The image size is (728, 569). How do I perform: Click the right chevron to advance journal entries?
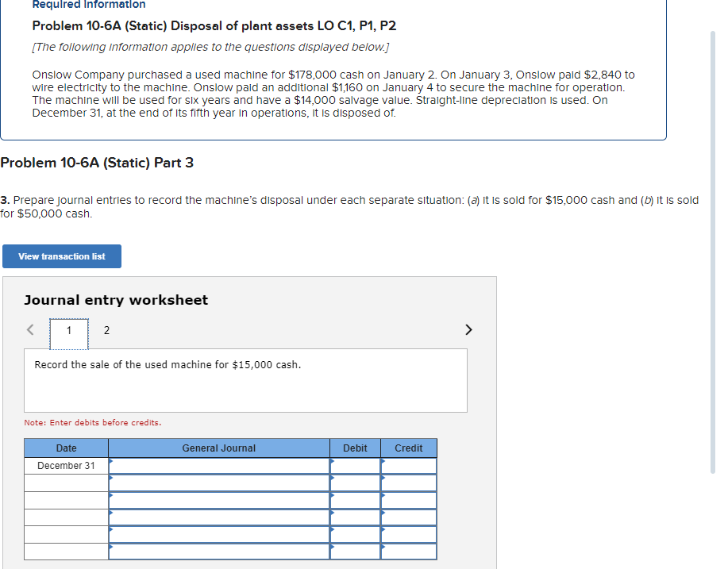[x=468, y=328]
